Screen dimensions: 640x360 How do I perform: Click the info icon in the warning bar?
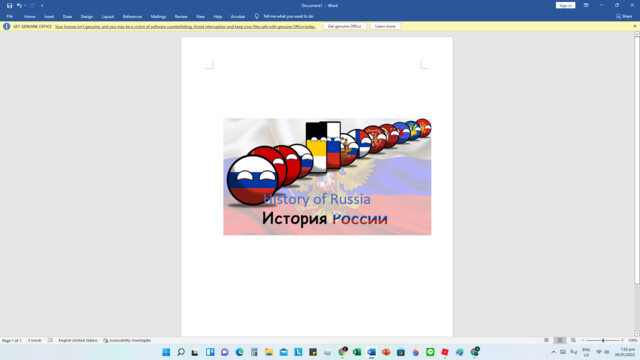coord(7,26)
